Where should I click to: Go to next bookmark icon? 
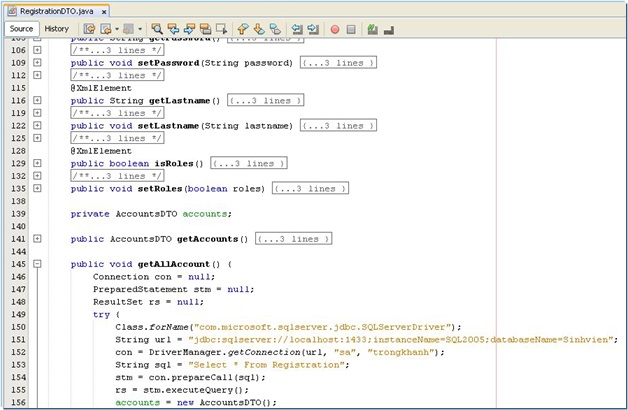pos(259,29)
